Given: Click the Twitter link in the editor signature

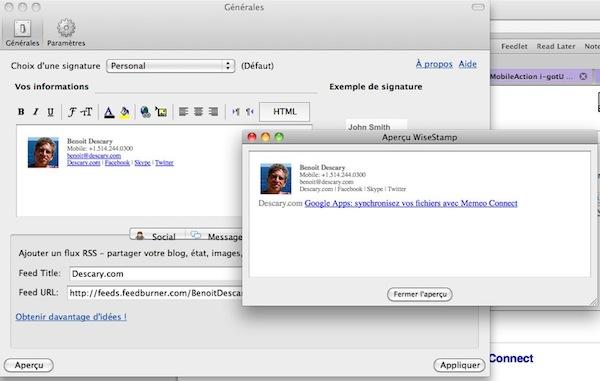Looking at the screenshot, I should click(164, 163).
